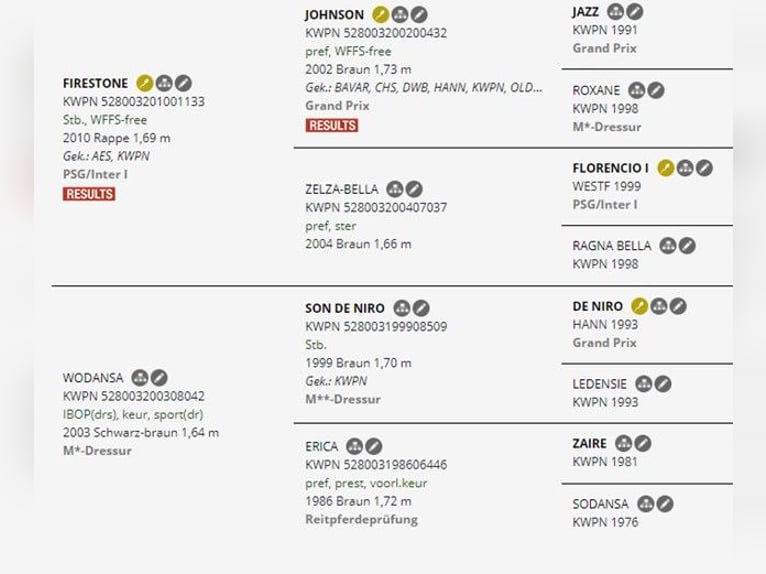Open the pedigree tree icon next to JAZZ

pyautogui.click(x=616, y=11)
